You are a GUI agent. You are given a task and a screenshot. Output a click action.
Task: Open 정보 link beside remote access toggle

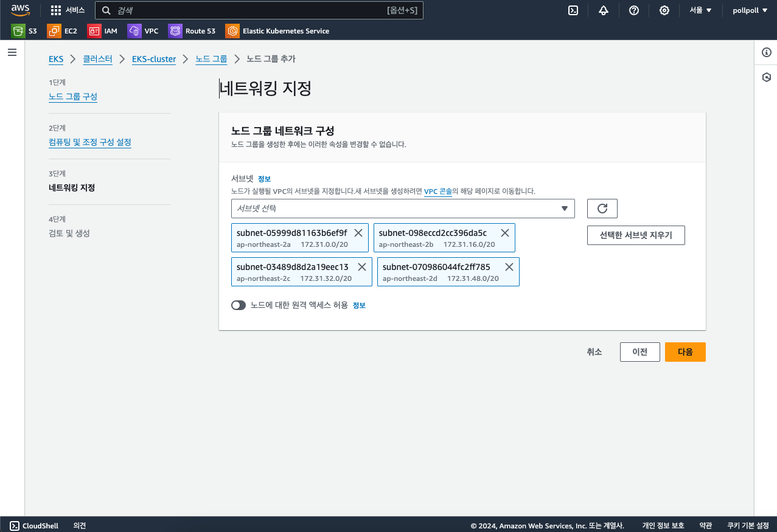pos(359,305)
